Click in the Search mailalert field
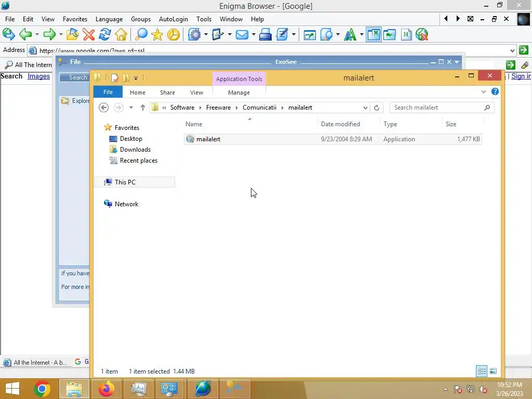Viewport: 532px width, 399px height. [442, 108]
